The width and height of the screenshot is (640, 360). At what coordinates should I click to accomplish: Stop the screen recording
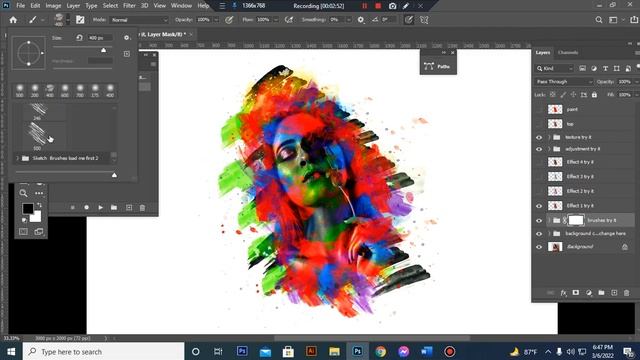point(378,6)
